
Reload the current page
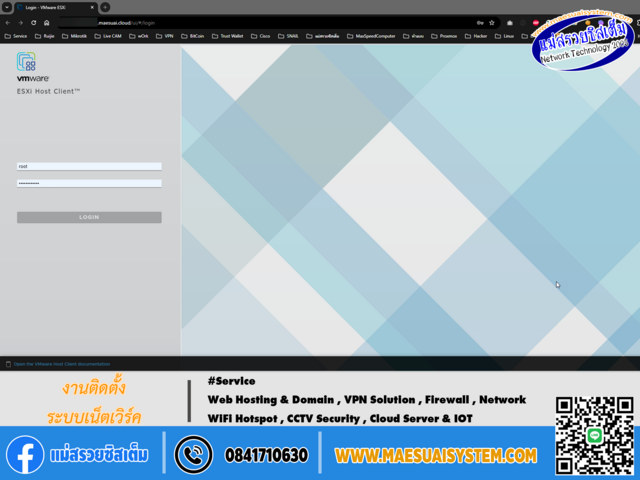[33, 23]
